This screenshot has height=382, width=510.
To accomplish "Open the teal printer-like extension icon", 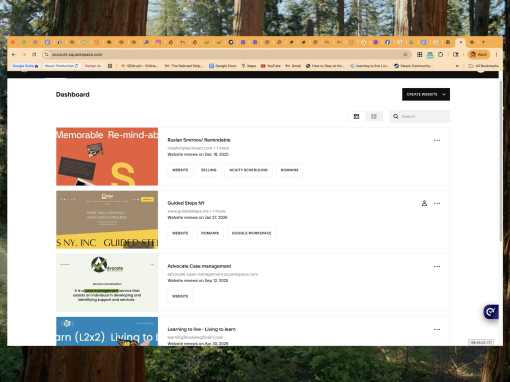I will pos(430,55).
